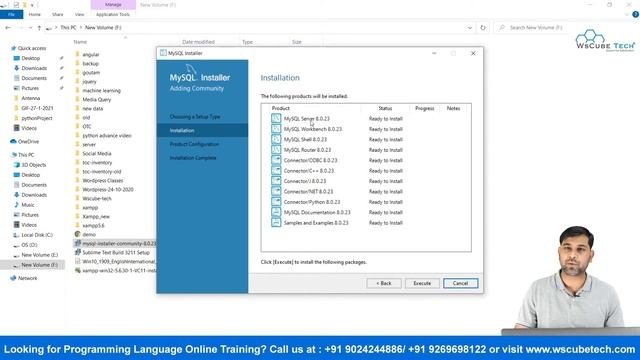This screenshot has width=640, height=360.
Task: Select mysql-installer-community-8.0.23 file
Action: pyautogui.click(x=119, y=243)
